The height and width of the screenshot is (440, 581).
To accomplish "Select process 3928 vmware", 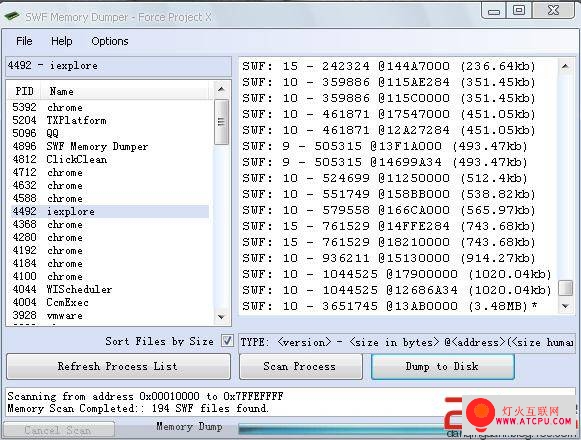I will click(x=109, y=315).
